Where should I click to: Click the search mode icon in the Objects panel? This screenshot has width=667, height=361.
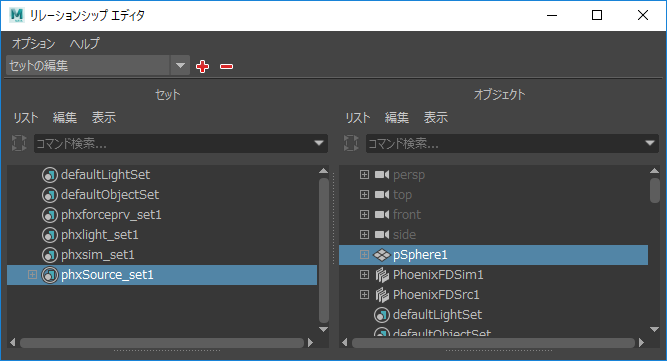[x=351, y=143]
